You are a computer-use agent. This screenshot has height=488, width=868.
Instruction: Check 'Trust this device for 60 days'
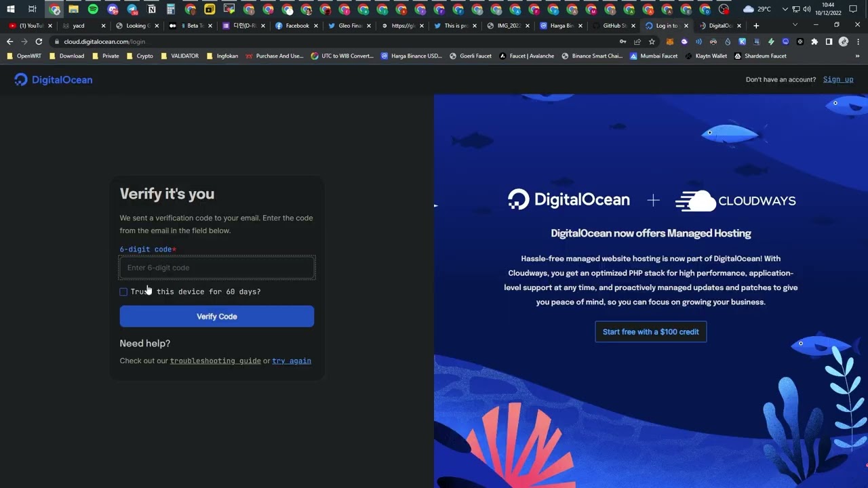[x=123, y=291]
